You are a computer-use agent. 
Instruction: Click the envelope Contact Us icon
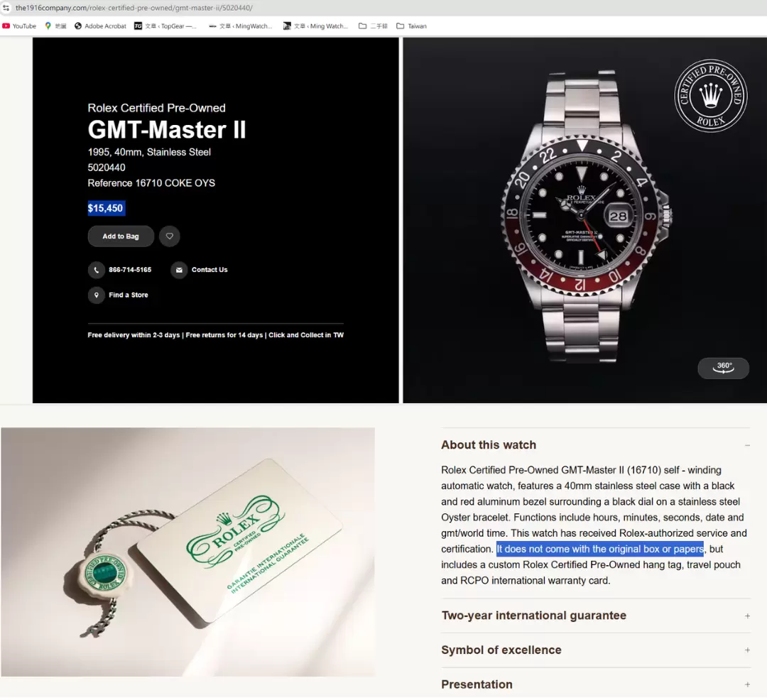point(179,270)
